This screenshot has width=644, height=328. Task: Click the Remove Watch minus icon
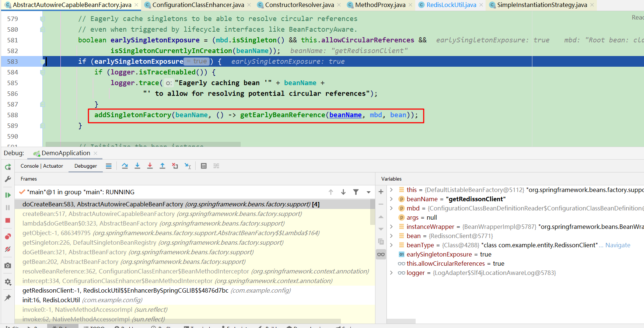tap(381, 204)
